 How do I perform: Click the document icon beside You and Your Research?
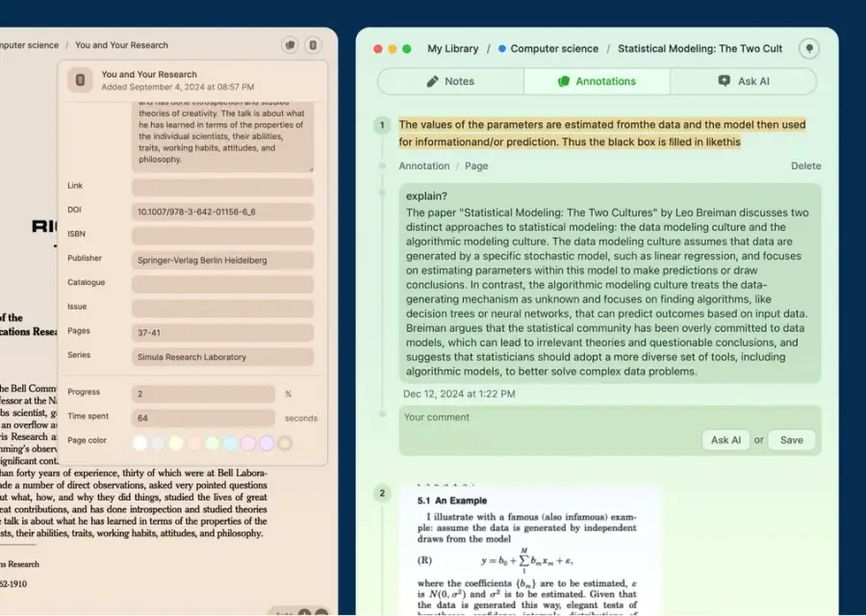click(80, 80)
